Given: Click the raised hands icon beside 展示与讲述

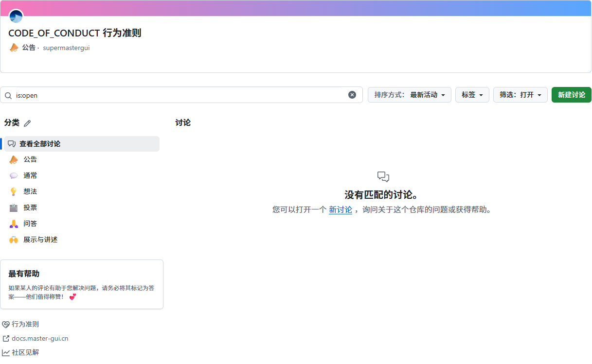Looking at the screenshot, I should pyautogui.click(x=14, y=240).
